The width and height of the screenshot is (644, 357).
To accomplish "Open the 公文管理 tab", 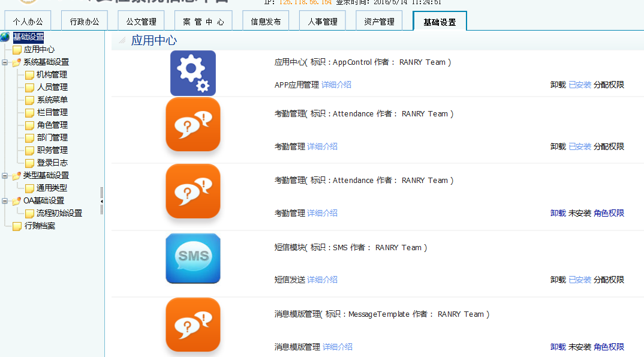I will point(140,20).
